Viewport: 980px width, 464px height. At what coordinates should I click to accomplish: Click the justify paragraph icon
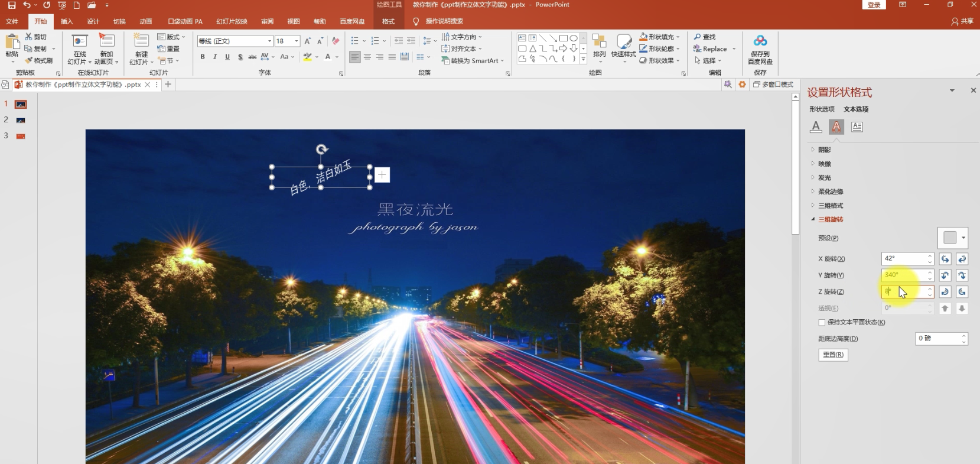point(392,57)
